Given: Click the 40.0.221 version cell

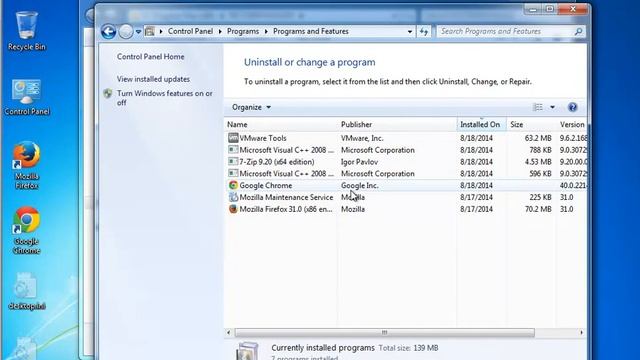Looking at the screenshot, I should click(x=573, y=185).
